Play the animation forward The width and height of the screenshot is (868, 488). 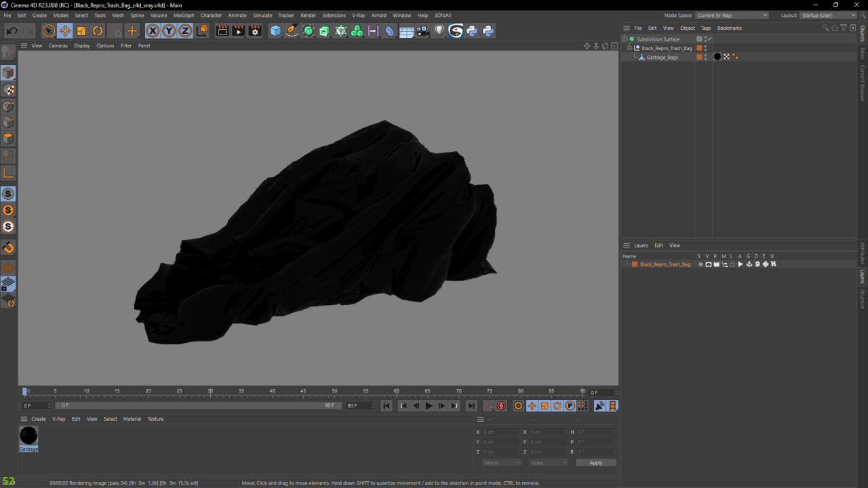429,406
